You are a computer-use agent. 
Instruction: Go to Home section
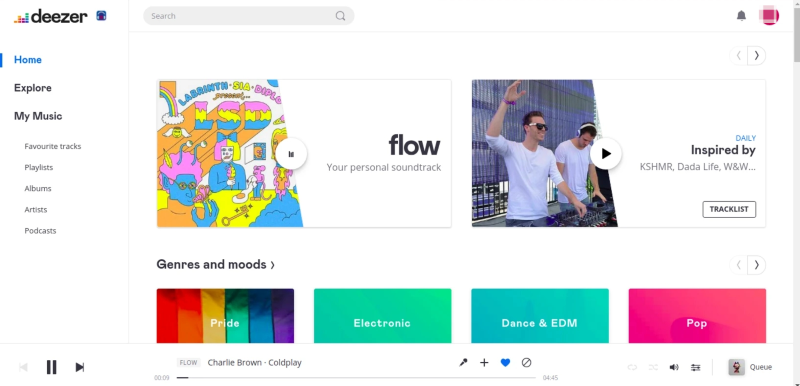[28, 60]
